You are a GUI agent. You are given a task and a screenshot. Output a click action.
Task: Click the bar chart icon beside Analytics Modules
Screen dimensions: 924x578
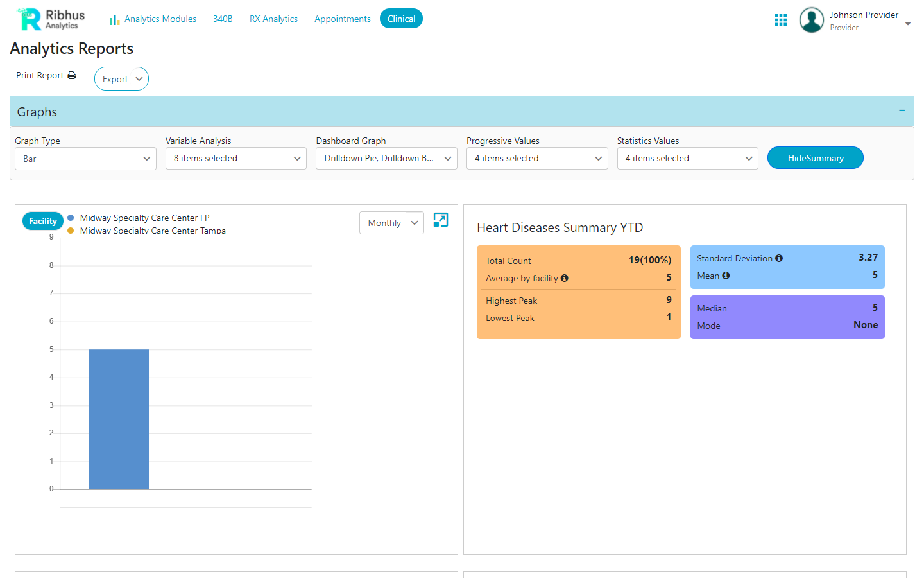coord(114,19)
